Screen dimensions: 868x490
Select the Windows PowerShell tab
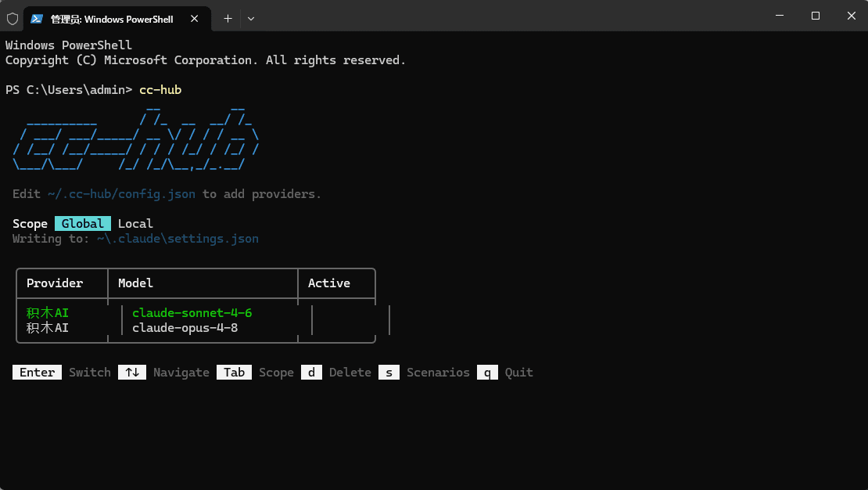[x=117, y=19]
